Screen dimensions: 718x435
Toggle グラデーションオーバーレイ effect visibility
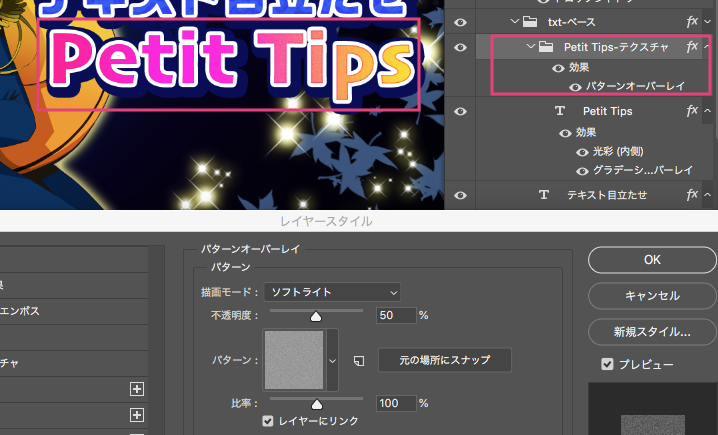(582, 171)
